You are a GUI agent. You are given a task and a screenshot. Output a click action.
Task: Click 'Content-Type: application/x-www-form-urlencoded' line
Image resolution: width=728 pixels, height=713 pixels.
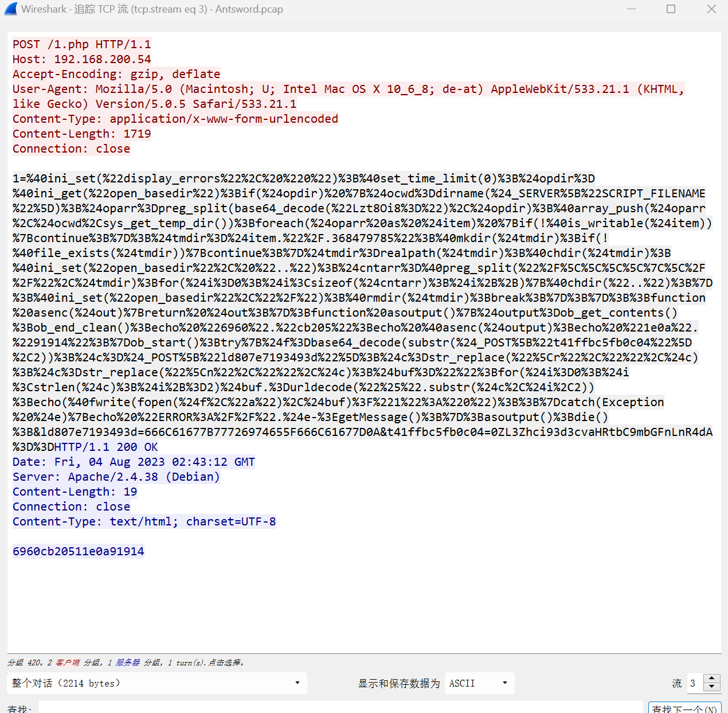[x=175, y=119]
